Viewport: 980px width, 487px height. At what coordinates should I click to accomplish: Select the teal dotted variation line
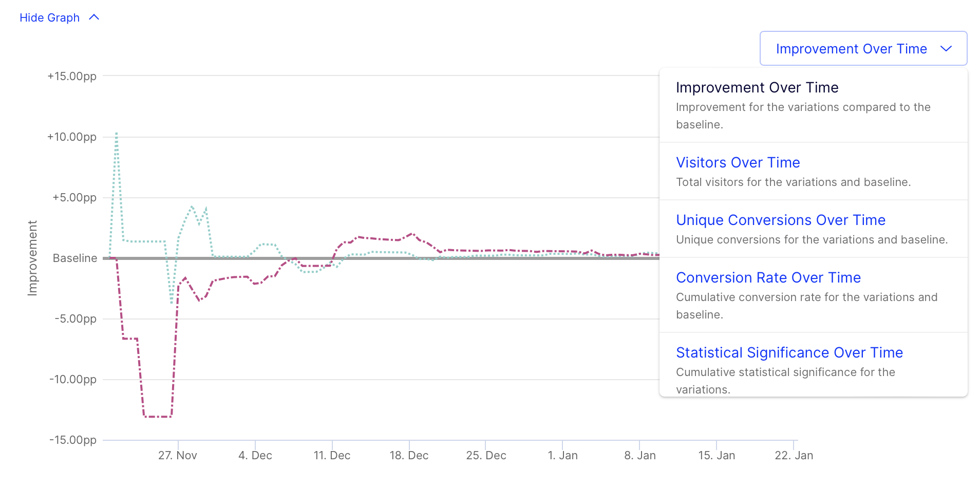(193, 207)
